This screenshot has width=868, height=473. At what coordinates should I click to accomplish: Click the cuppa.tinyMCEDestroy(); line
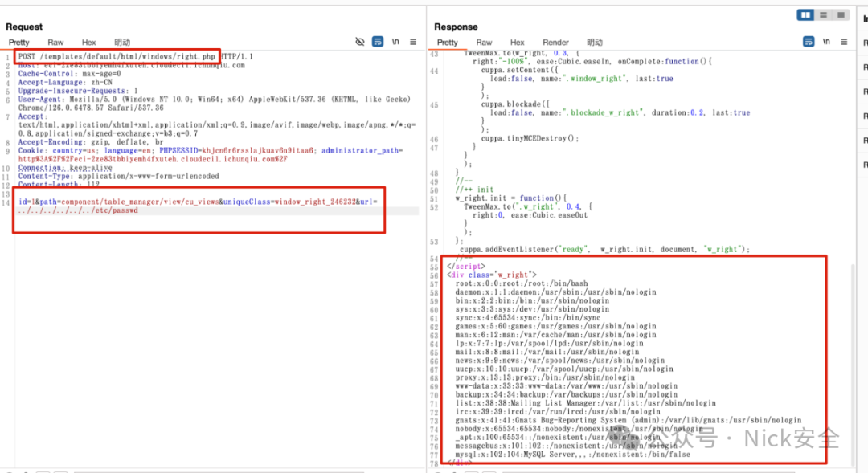530,138
